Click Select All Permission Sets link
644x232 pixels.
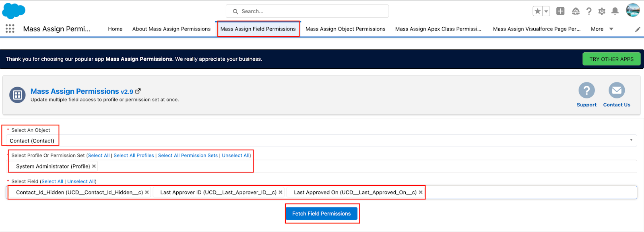[x=188, y=155]
